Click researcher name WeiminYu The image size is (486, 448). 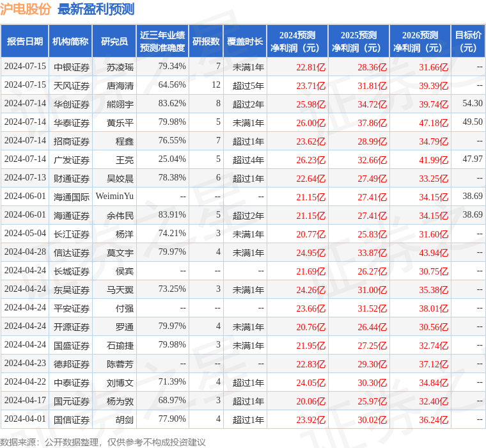pyautogui.click(x=114, y=196)
